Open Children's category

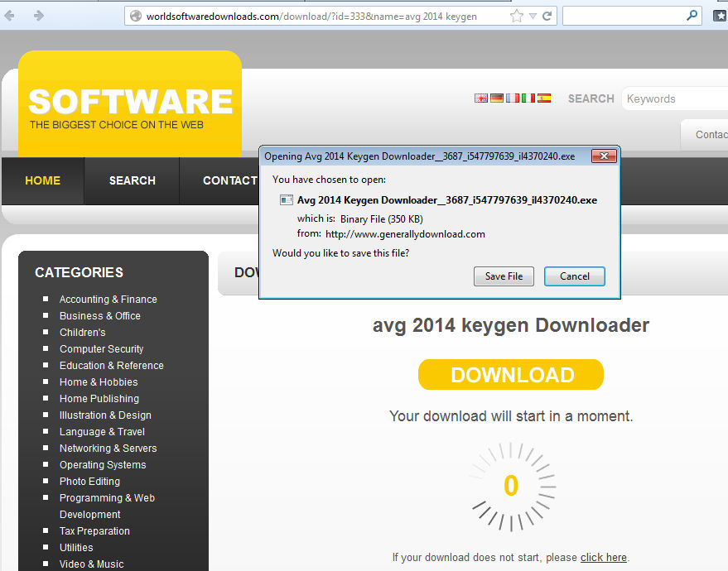83,333
